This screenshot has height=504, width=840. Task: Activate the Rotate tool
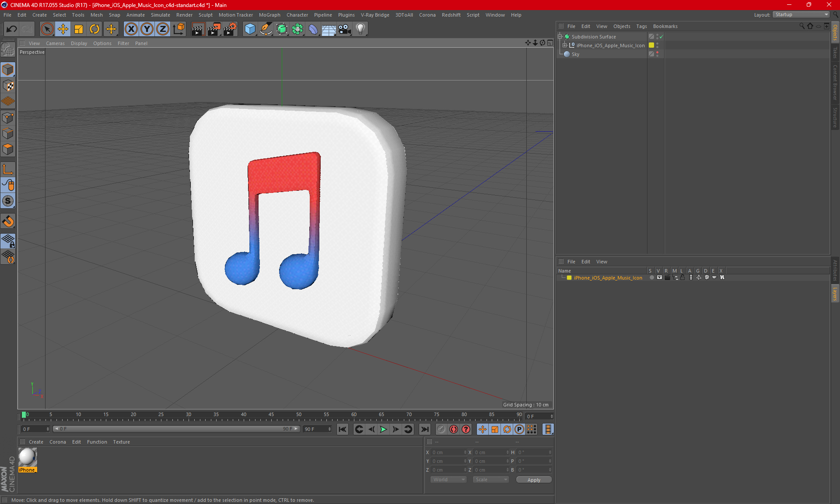click(94, 29)
